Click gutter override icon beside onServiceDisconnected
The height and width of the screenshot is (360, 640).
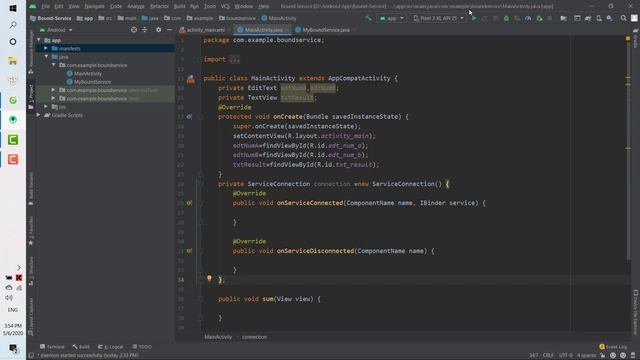189,251
